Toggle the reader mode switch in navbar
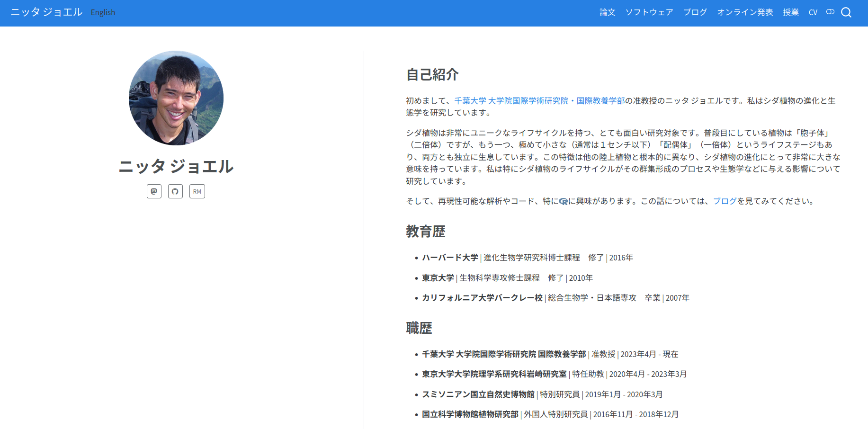This screenshot has width=868, height=429. click(830, 12)
